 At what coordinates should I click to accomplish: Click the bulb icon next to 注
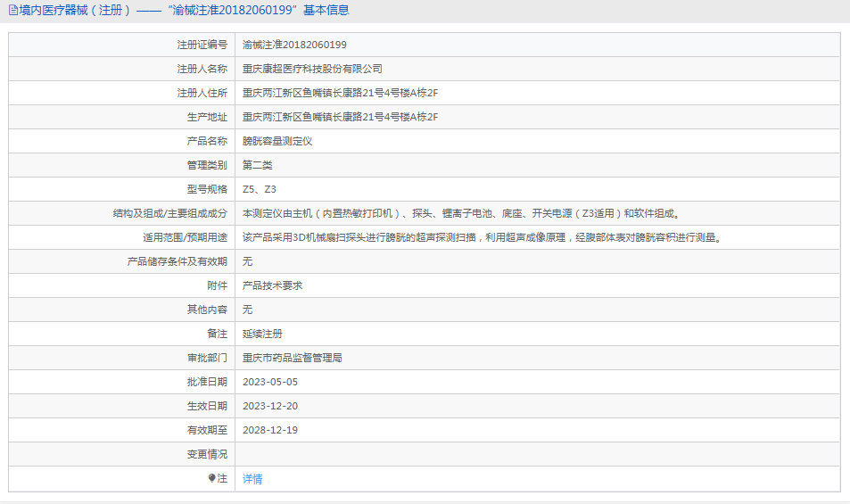click(211, 478)
